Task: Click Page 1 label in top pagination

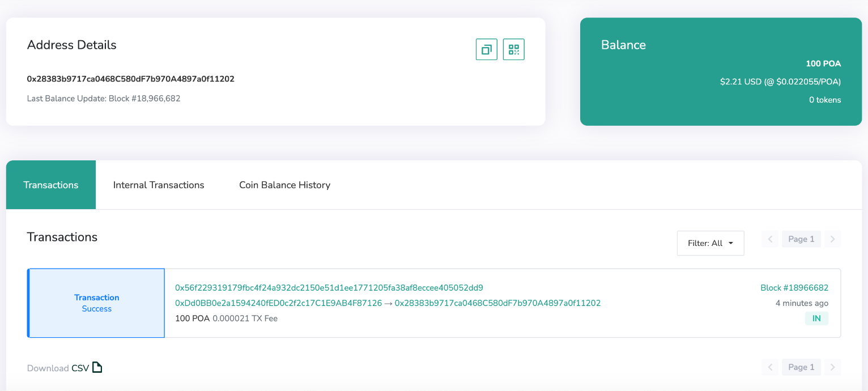Action: tap(801, 239)
